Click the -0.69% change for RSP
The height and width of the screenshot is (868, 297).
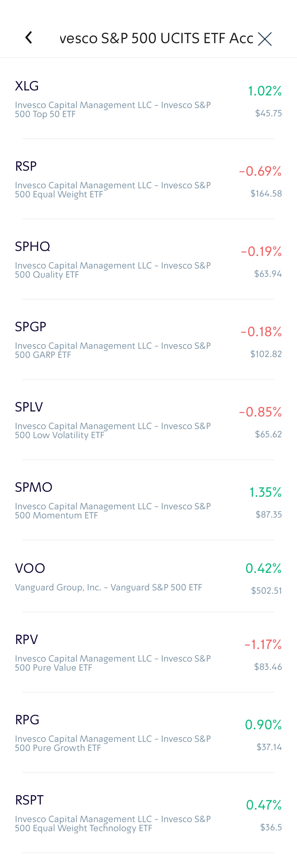(x=260, y=171)
